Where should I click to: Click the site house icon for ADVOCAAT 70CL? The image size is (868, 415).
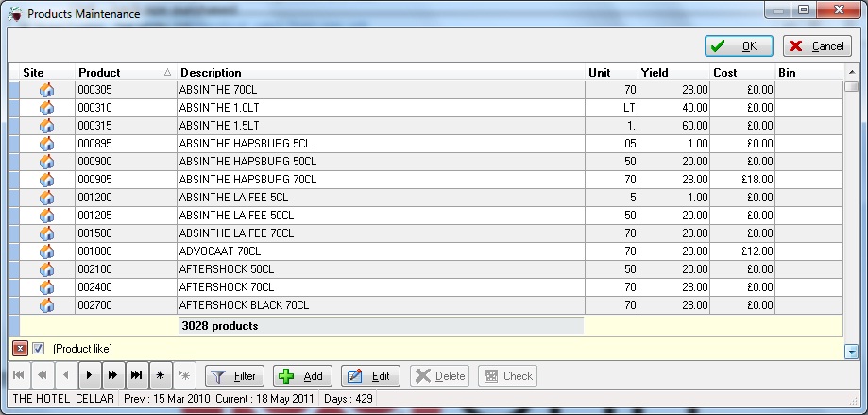tap(47, 251)
